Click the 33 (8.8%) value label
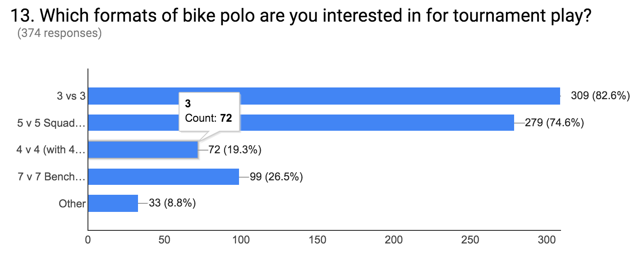644x266 pixels. click(172, 203)
